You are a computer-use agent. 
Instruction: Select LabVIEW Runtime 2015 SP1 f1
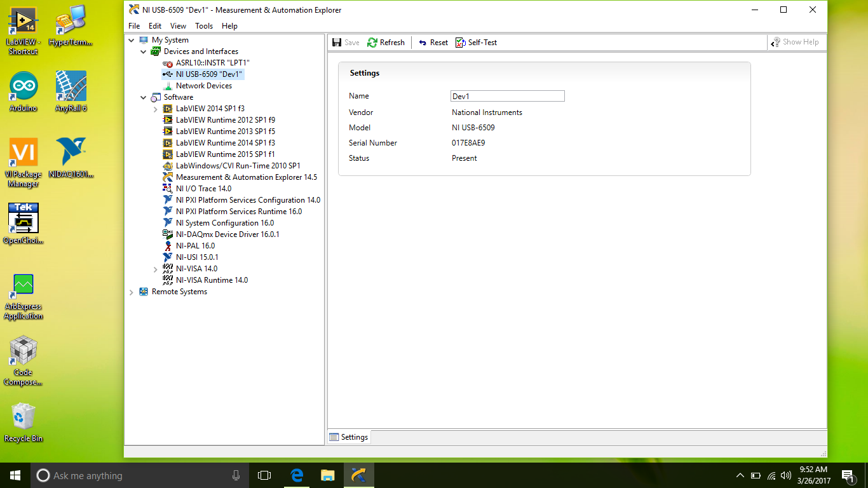click(226, 154)
